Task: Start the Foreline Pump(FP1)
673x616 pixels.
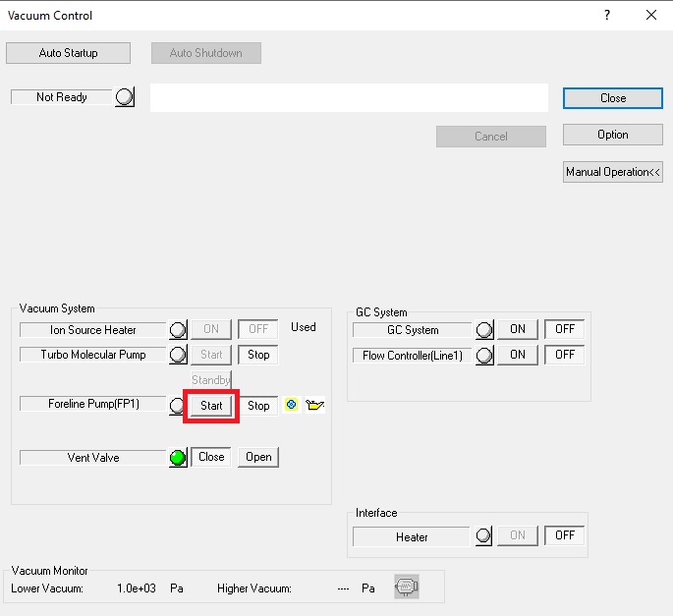Action: 211,406
